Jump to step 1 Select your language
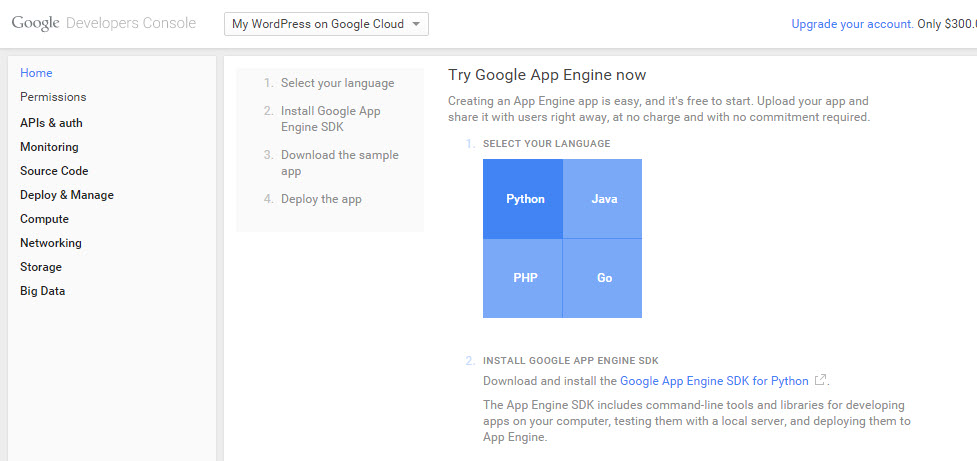 [x=337, y=83]
